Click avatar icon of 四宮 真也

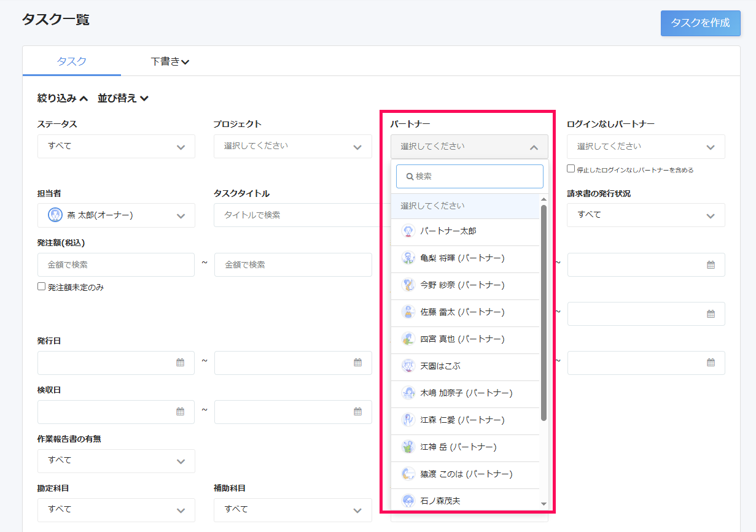[408, 339]
